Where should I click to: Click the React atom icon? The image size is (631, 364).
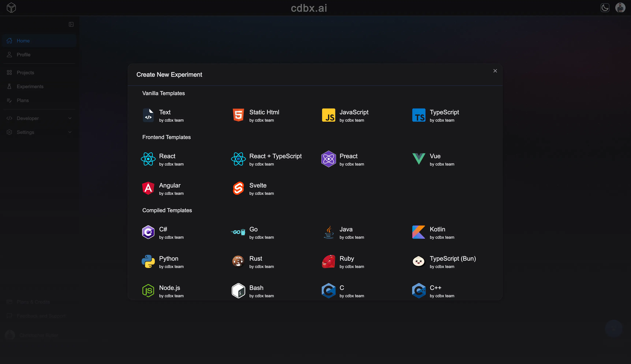[148, 159]
